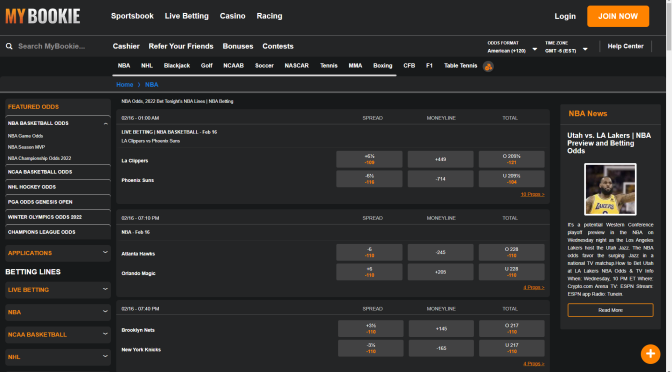Select the Boxing tab
Viewport: 672px width, 372px height.
(x=382, y=66)
